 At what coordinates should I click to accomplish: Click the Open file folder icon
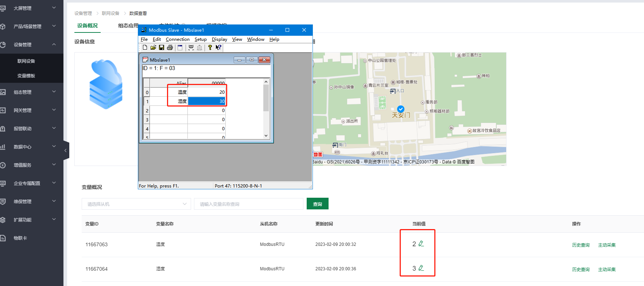(x=153, y=47)
